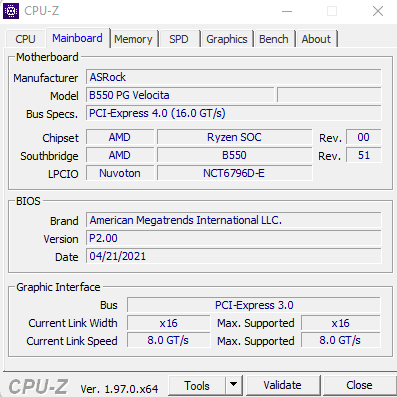Viewport: 397px width, 397px height.
Task: Open the About tab
Action: [x=316, y=39]
